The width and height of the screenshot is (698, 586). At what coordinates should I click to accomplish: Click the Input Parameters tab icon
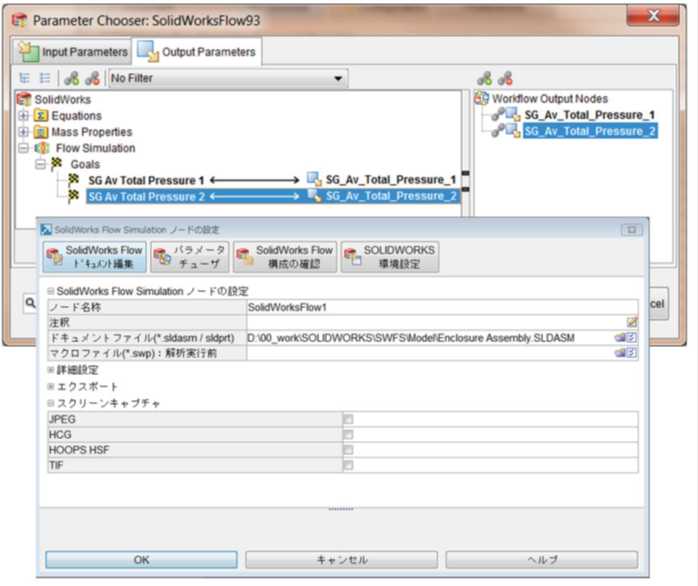[x=29, y=52]
